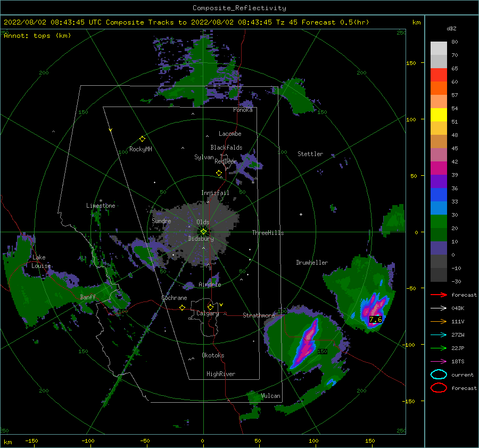Image resolution: width=479 pixels, height=448 pixels.
Task: Click the cyan current ellipse icon
Action: coord(439,374)
